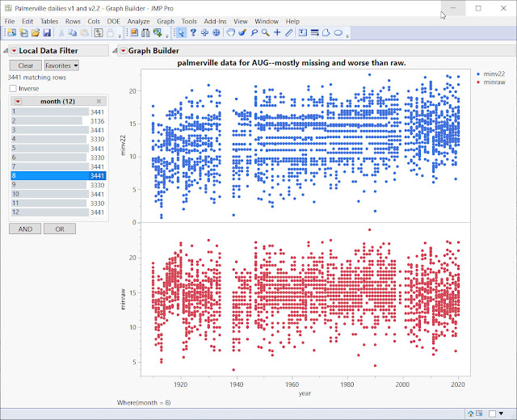Collapse the Graph Builder disclosure triangle
The width and height of the screenshot is (517, 420).
pos(115,50)
